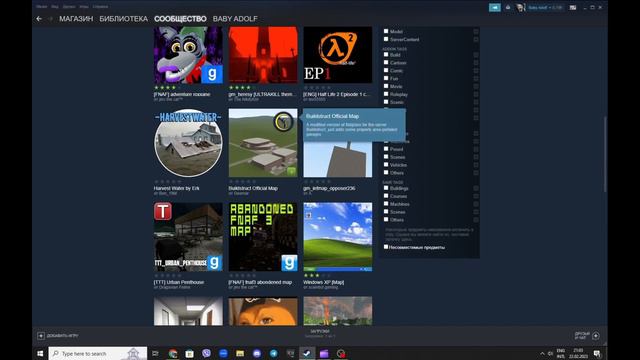Open the Steam menu in the top bar
This screenshot has width=640, height=360.
(x=41, y=7)
